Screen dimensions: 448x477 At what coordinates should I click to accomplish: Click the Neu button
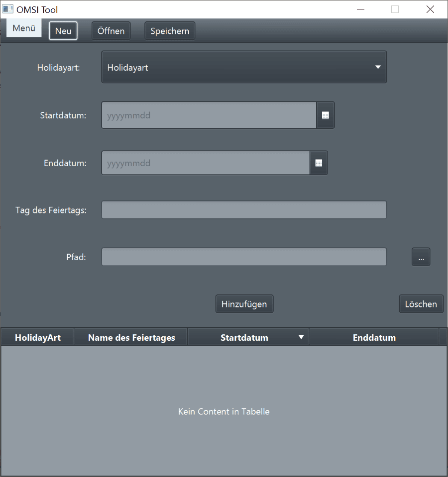coord(63,31)
